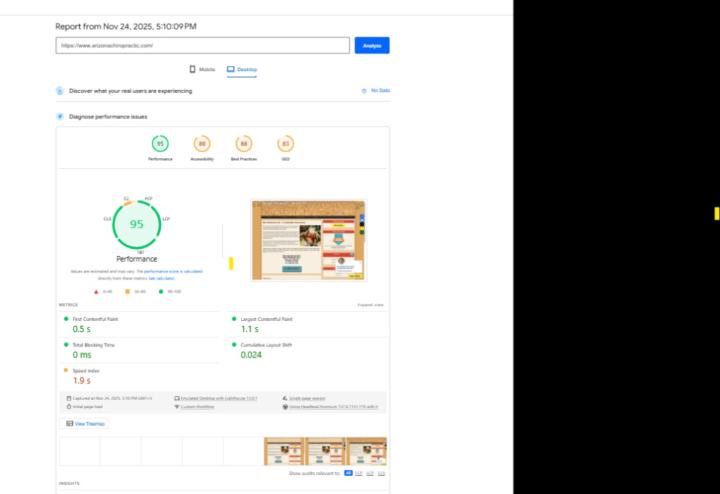Click the large 95 performance gauge
The width and height of the screenshot is (720, 494).
click(136, 224)
